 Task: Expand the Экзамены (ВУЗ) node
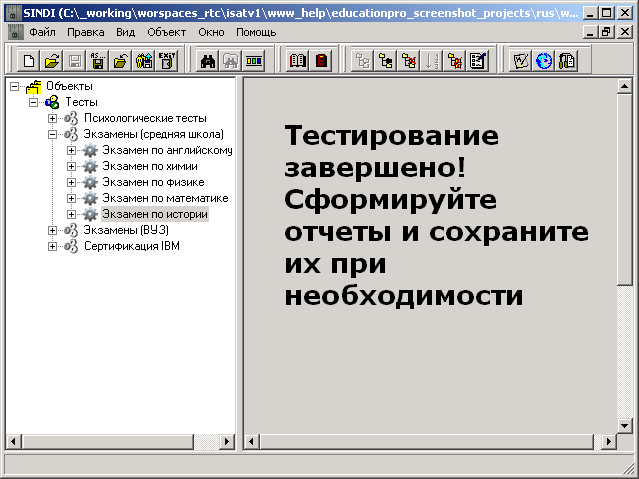(x=53, y=230)
